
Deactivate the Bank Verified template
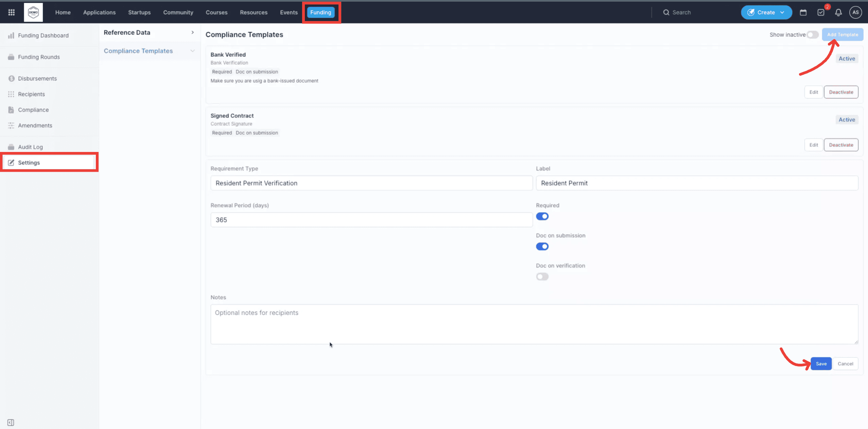(841, 92)
